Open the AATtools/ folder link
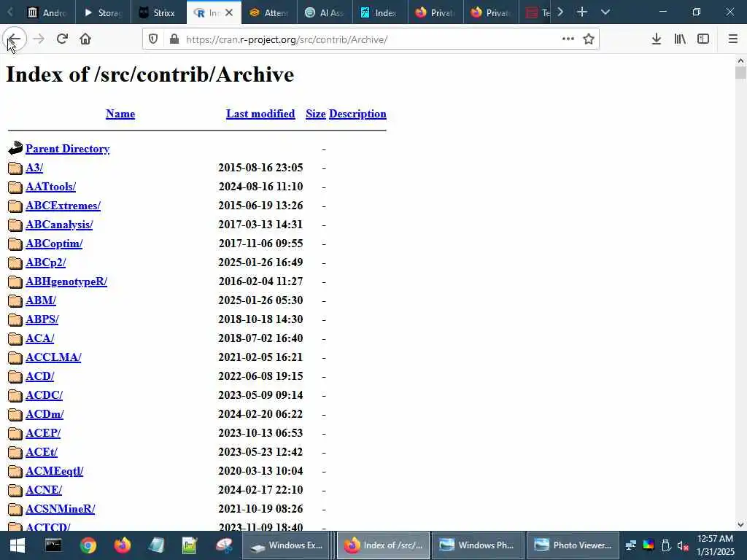Viewport: 747px width, 560px height. point(50,187)
